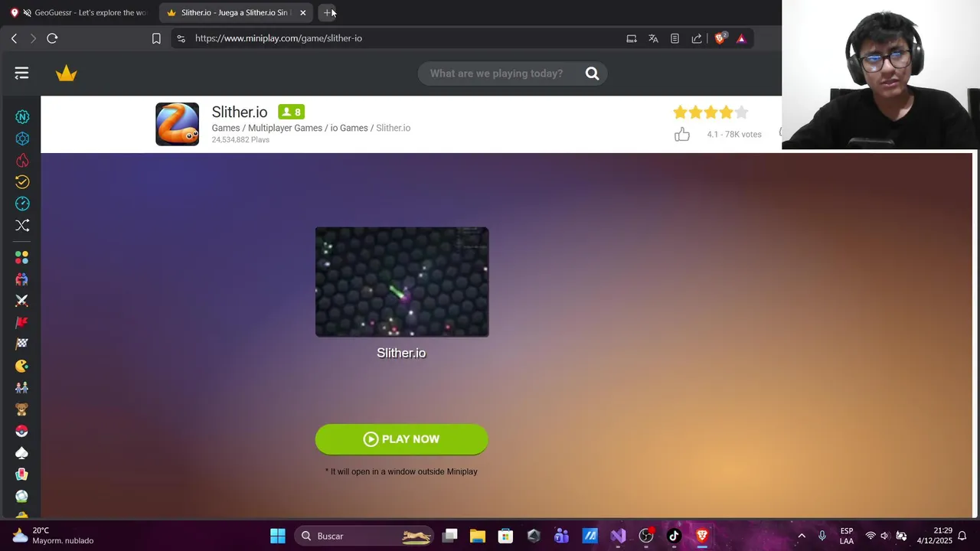The height and width of the screenshot is (551, 980).
Task: Open the New games sidebar icon
Action: pos(22,117)
